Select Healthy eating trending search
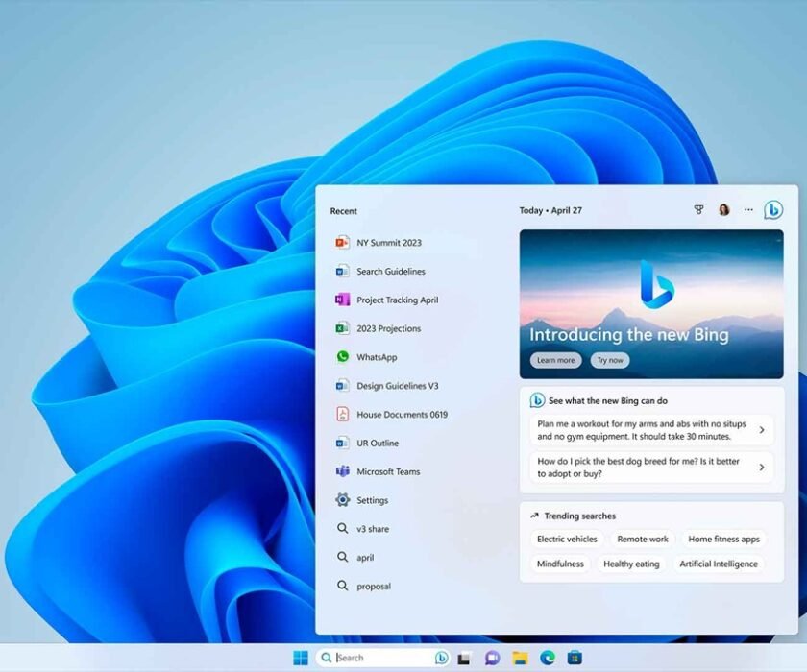Screen dimensions: 807x672 [x=631, y=564]
